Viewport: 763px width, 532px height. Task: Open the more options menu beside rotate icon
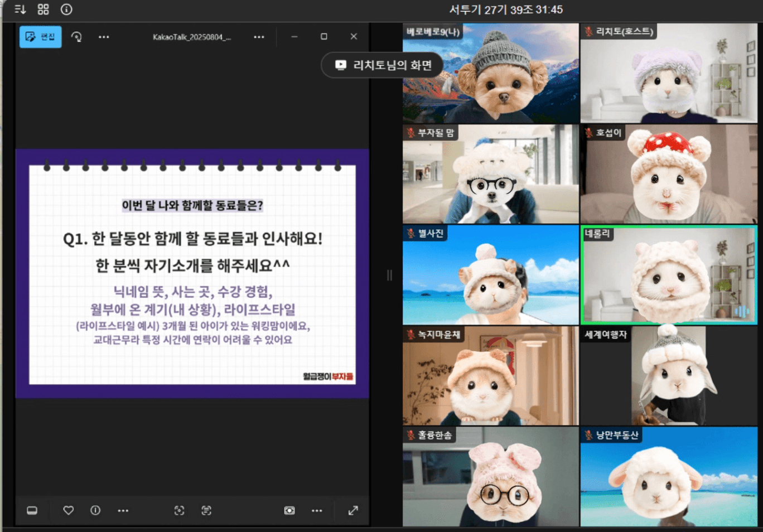pos(104,37)
